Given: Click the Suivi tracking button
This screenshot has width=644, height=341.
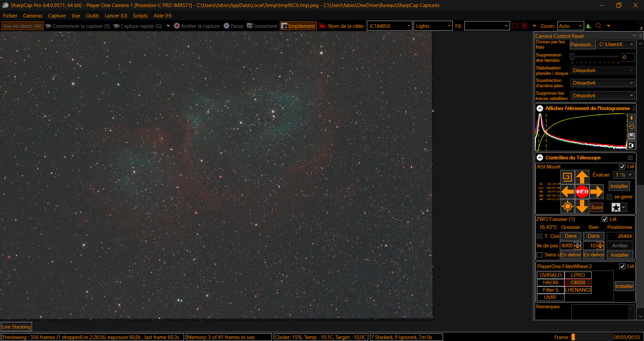Looking at the screenshot, I should click(x=596, y=207).
